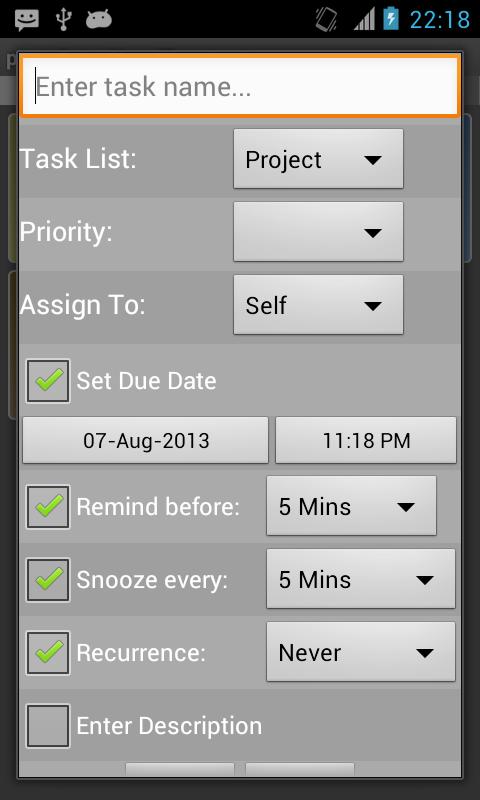
Task: Tap the Android debug notification icon
Action: (x=99, y=20)
